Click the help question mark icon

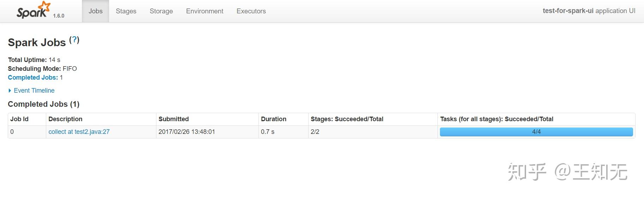pos(74,40)
